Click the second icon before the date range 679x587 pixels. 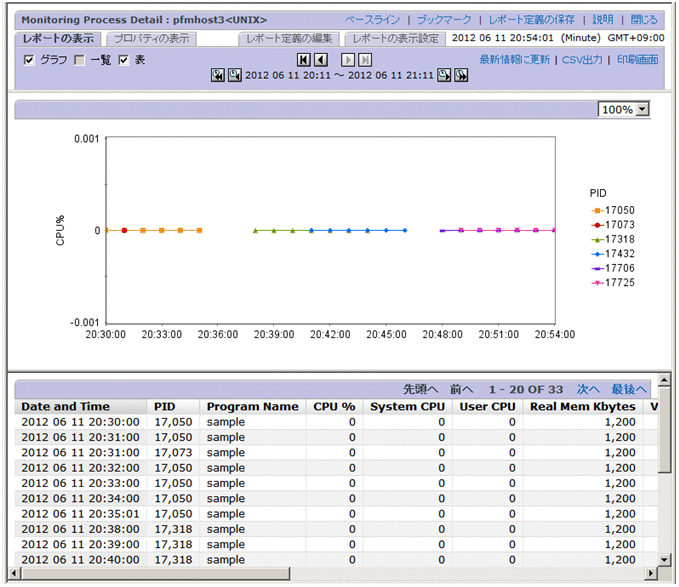tap(234, 76)
